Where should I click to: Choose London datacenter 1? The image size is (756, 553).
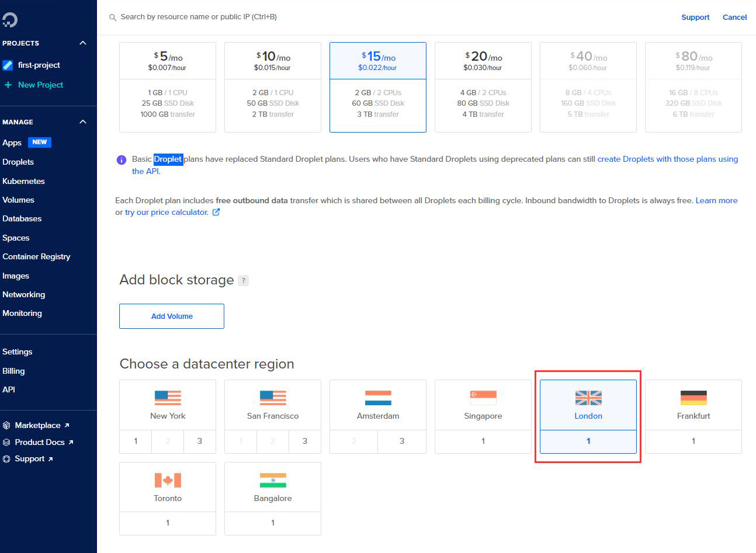point(588,441)
